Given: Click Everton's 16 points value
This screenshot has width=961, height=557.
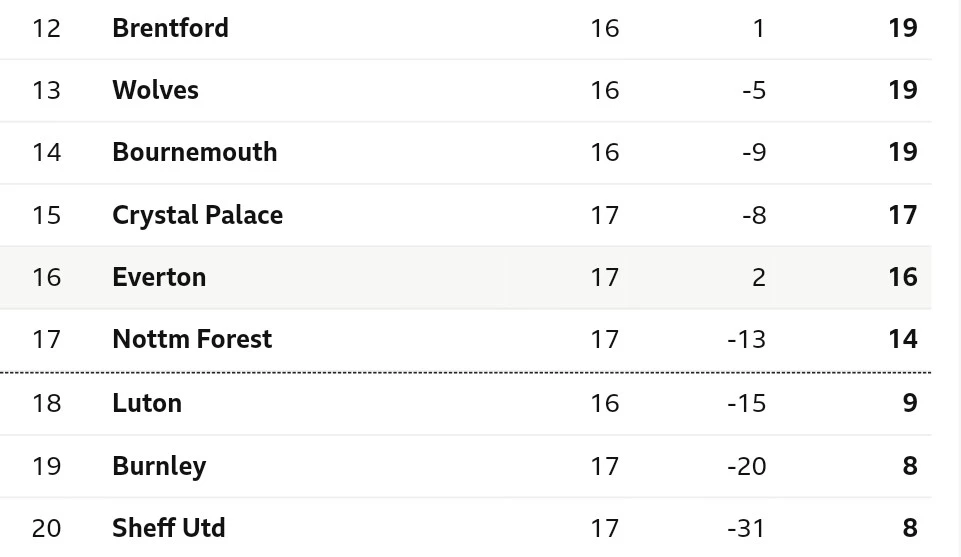Looking at the screenshot, I should [x=902, y=277].
